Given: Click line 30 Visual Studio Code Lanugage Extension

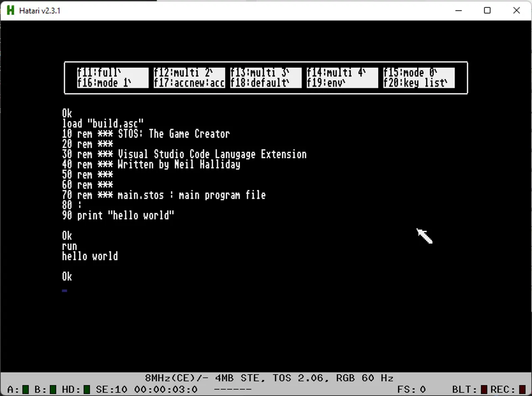Looking at the screenshot, I should tap(185, 154).
